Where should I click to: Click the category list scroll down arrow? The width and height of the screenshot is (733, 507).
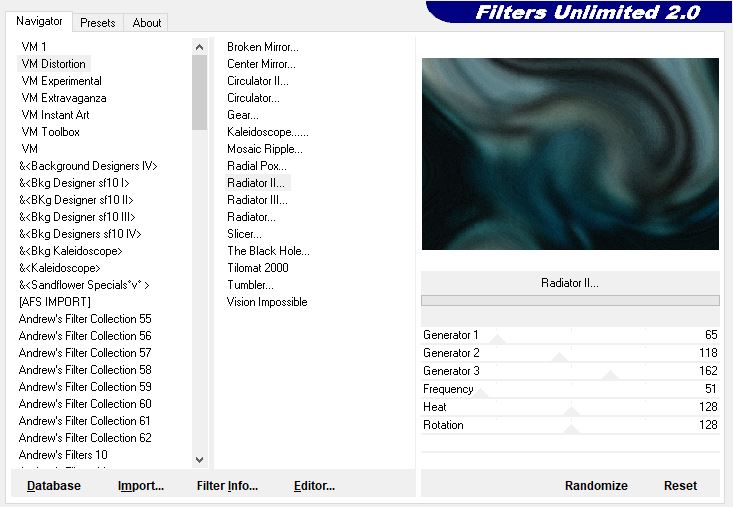click(x=200, y=460)
